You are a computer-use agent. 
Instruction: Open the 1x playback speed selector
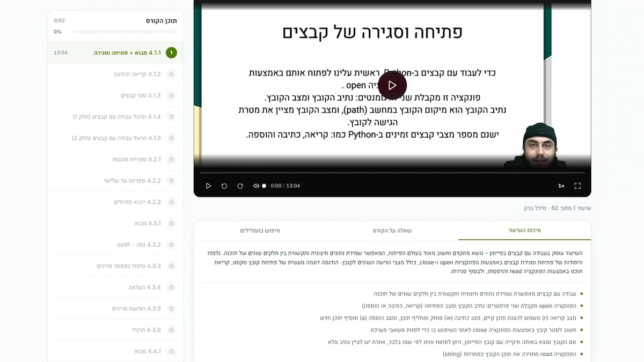(x=561, y=186)
